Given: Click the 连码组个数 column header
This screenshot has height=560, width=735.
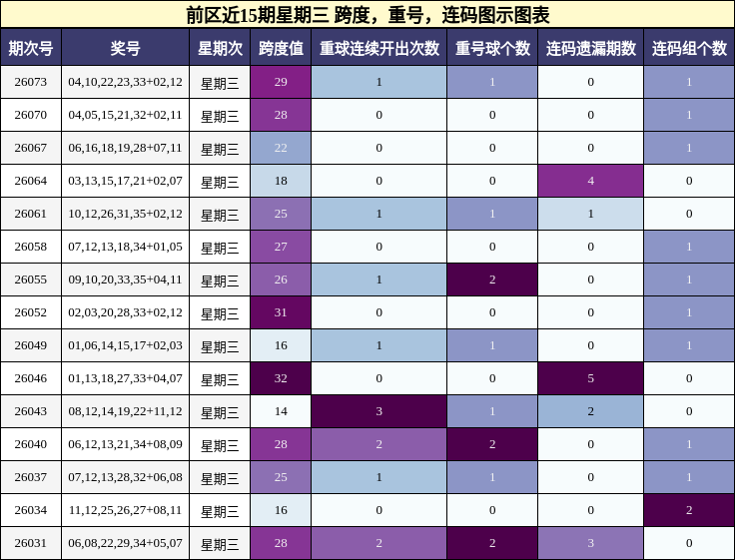Looking at the screenshot, I should click(x=689, y=48).
